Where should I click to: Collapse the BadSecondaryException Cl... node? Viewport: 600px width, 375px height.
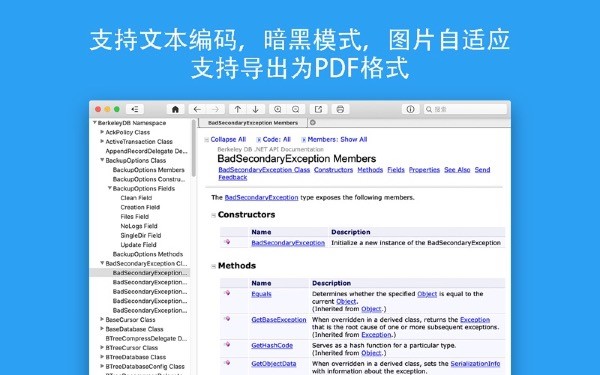tap(102, 263)
